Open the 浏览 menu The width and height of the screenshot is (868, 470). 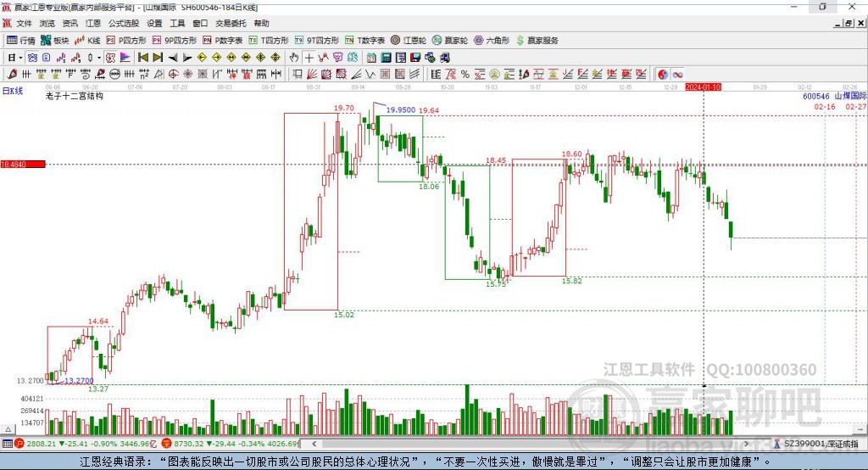pyautogui.click(x=47, y=23)
